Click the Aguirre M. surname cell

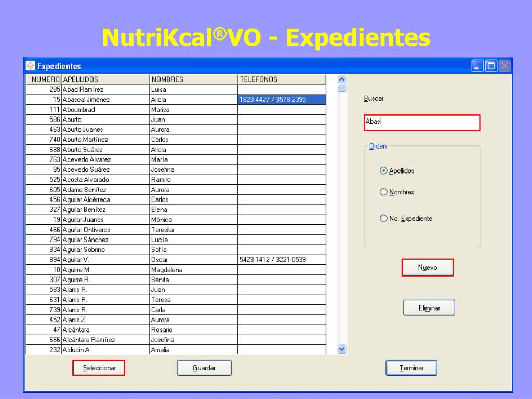(105, 270)
